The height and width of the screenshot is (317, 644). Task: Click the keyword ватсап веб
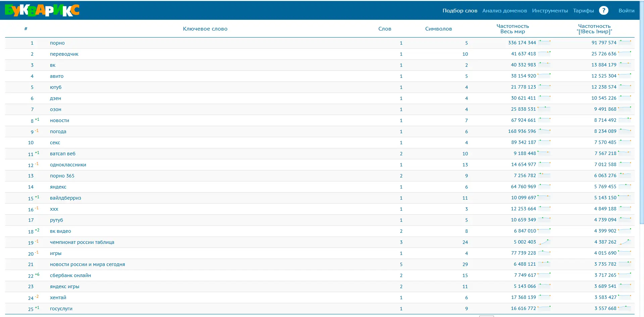pyautogui.click(x=63, y=154)
